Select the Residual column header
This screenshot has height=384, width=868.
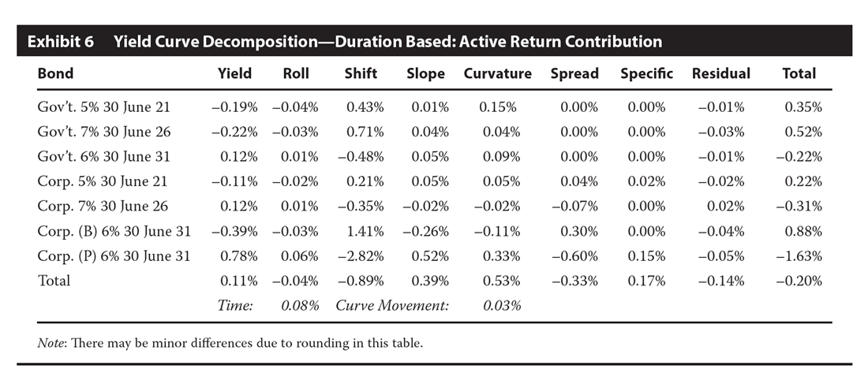pyautogui.click(x=720, y=74)
